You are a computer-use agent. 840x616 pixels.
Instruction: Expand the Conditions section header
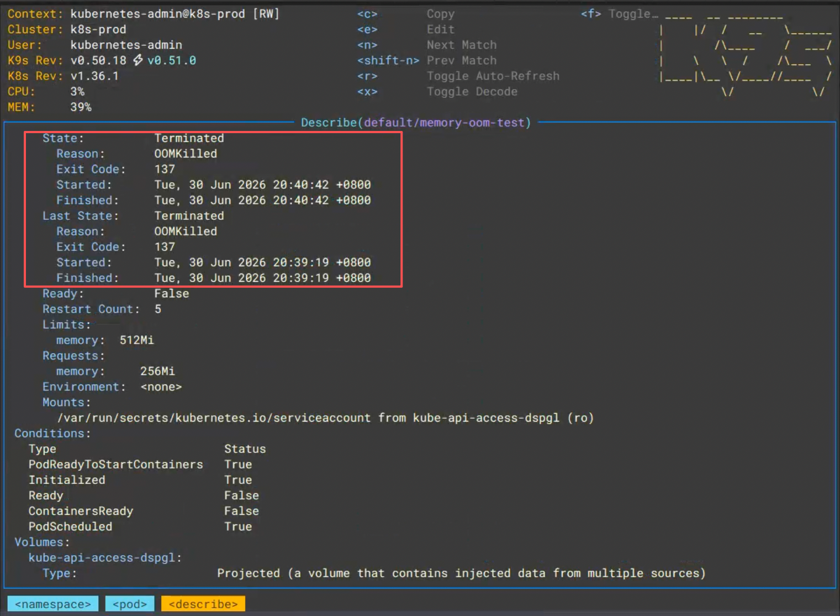coord(52,433)
